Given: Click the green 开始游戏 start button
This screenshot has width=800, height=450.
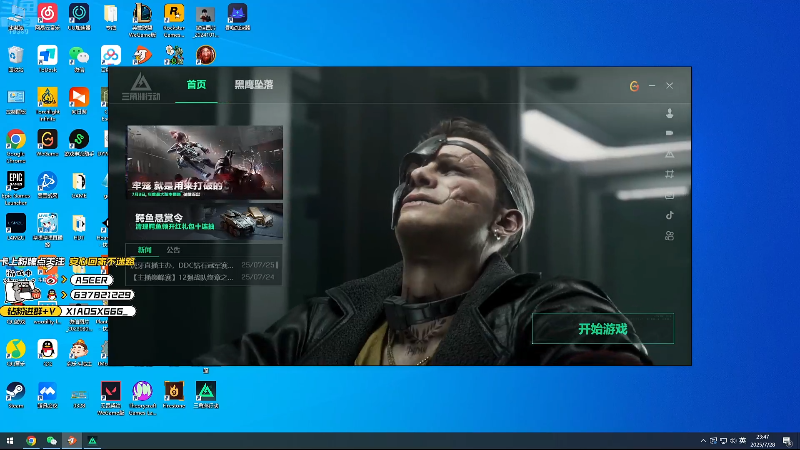Looking at the screenshot, I should tap(603, 329).
